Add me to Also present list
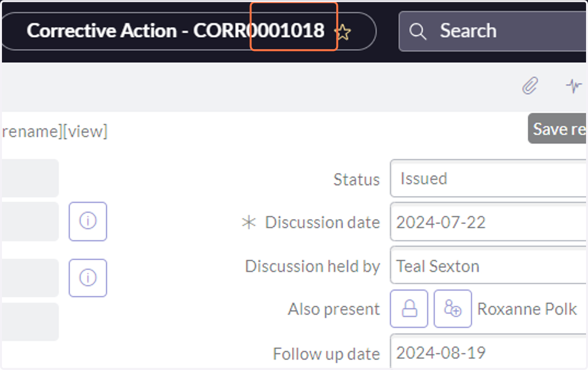 (453, 309)
